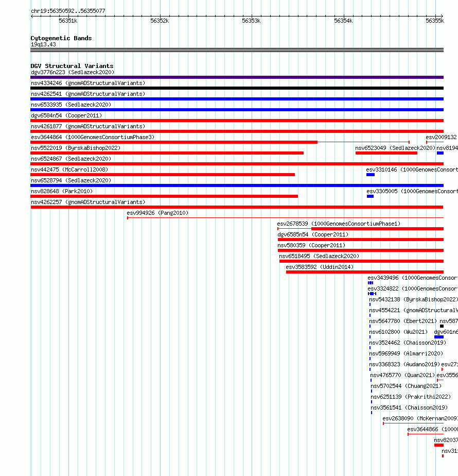Open nsv3524462 (Chaisson2019) variant

(x=408, y=343)
